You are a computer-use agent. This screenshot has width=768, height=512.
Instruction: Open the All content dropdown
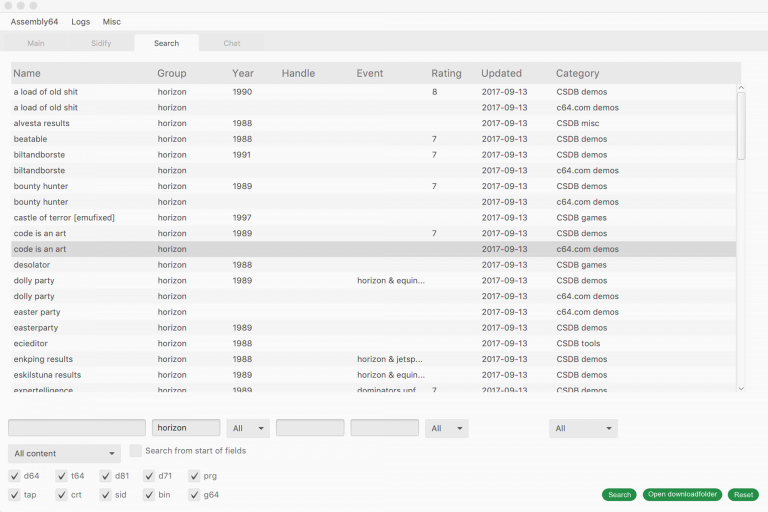64,453
